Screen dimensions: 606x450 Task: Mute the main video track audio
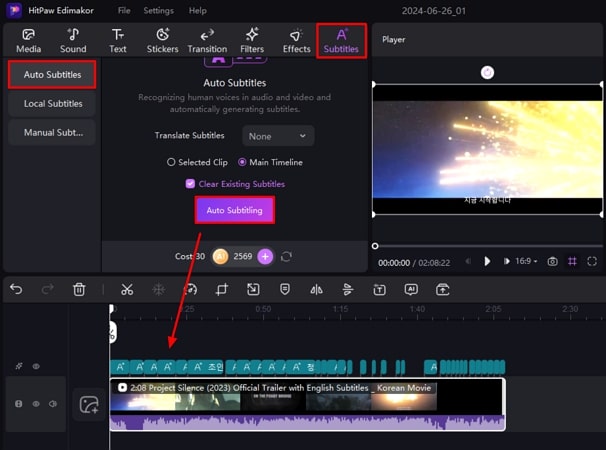click(x=53, y=404)
